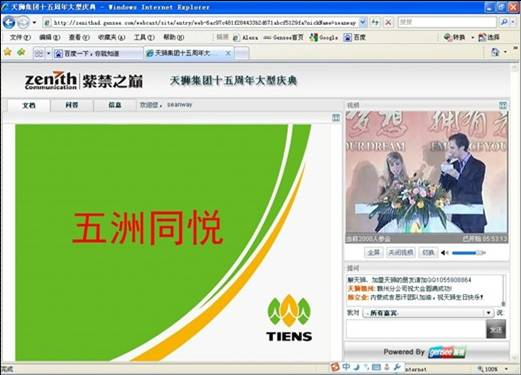Viewport: 521px width, 375px height.
Task: Click the Add to Favorites star-plus icon
Action: tap(21, 52)
